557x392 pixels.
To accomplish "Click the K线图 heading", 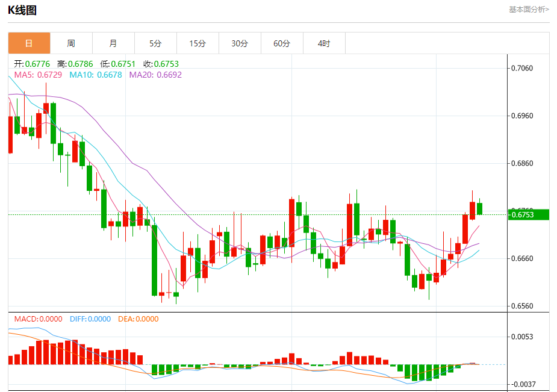I will (x=22, y=10).
